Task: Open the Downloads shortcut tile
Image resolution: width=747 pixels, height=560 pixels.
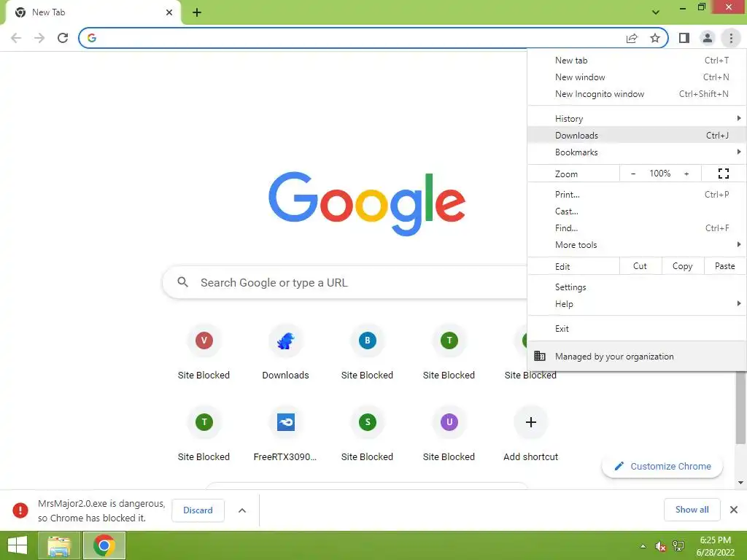Action: click(x=285, y=352)
